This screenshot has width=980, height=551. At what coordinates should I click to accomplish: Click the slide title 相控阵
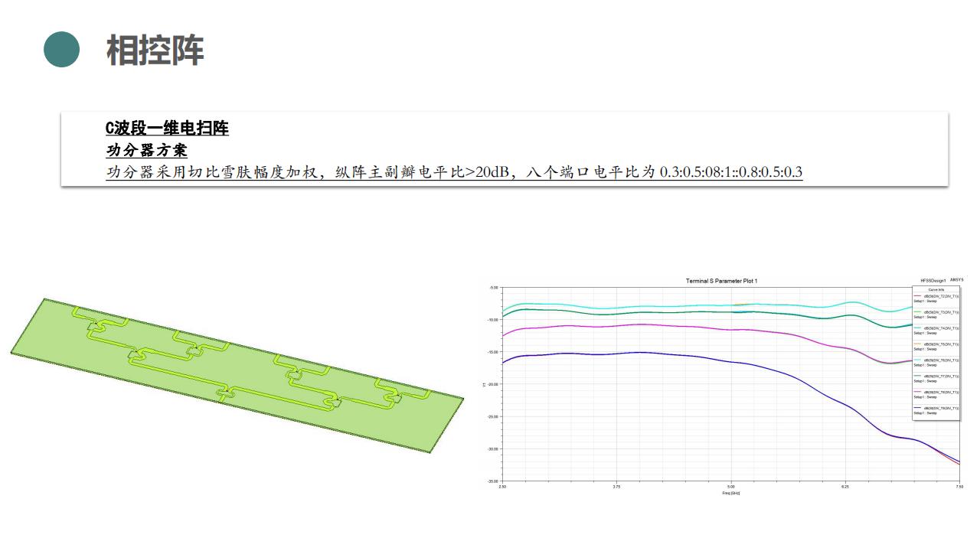[x=155, y=51]
